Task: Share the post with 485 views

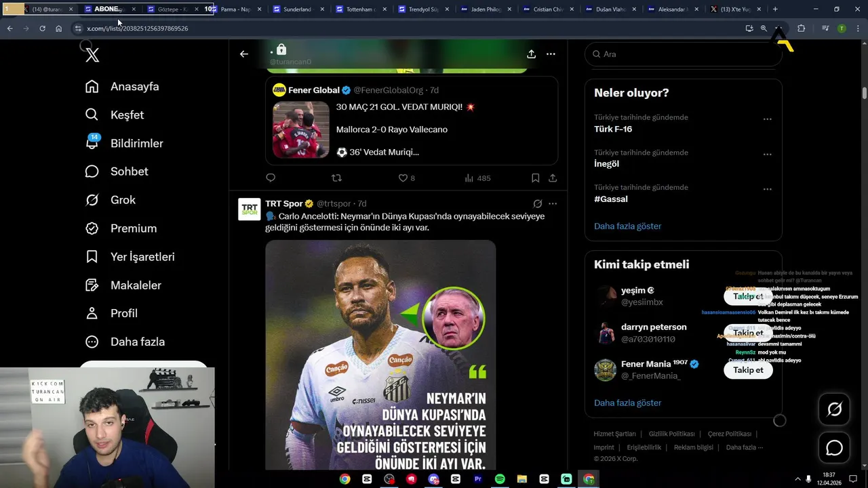Action: click(x=553, y=178)
